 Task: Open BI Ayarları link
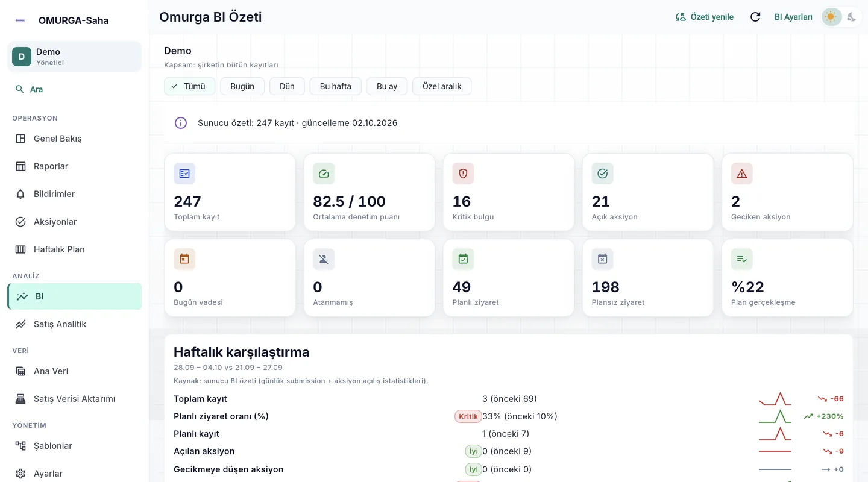(793, 17)
